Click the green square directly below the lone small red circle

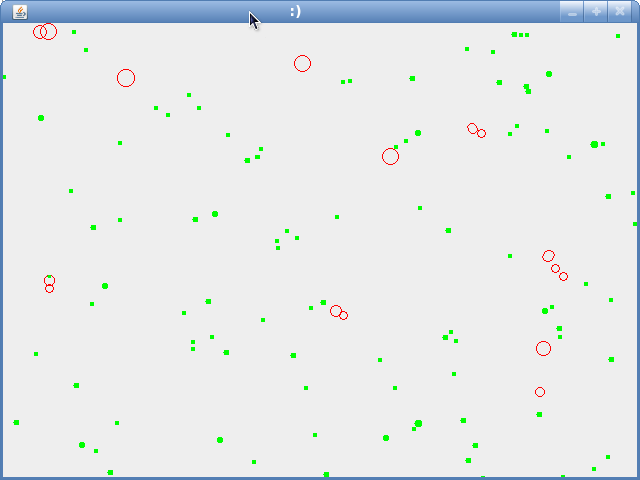point(539,414)
